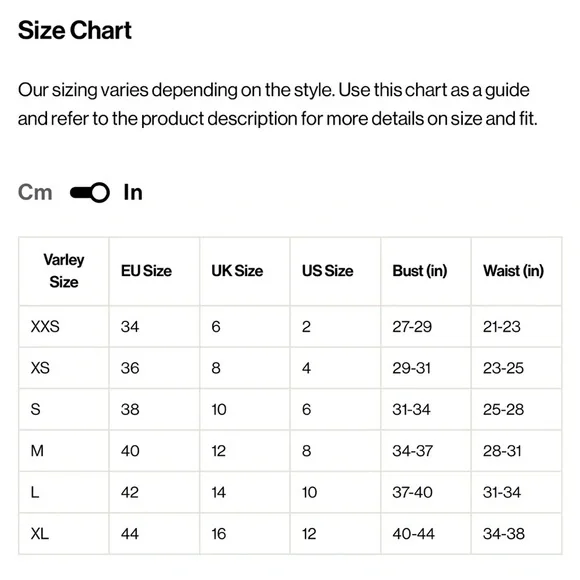Screen dimensions: 580x580
Task: Click the Size Chart heading
Action: [75, 30]
